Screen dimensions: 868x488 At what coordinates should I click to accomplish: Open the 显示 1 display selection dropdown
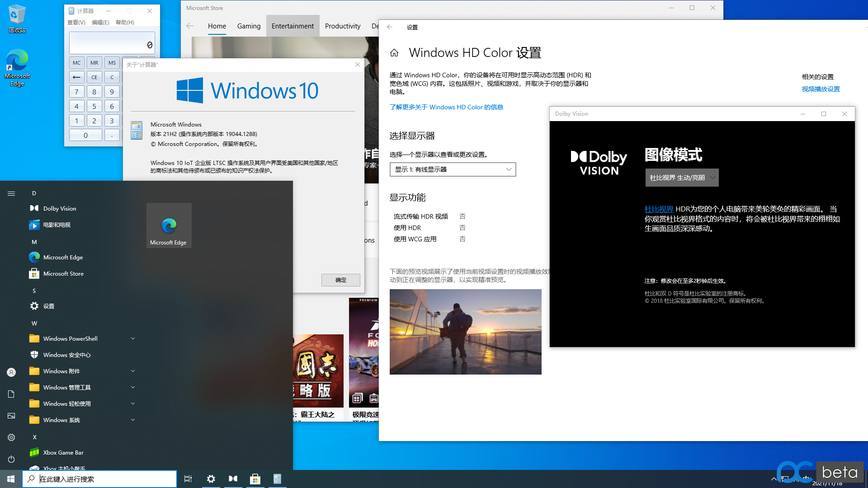point(453,169)
